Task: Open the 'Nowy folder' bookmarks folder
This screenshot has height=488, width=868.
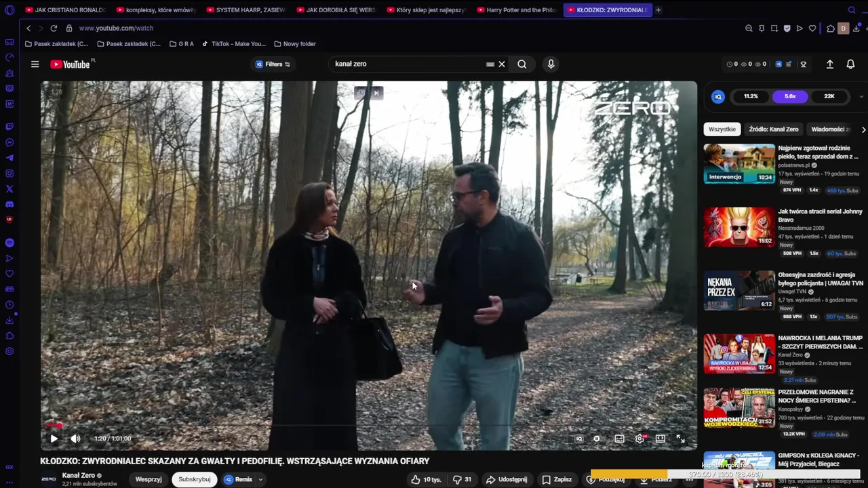Action: 295,44
